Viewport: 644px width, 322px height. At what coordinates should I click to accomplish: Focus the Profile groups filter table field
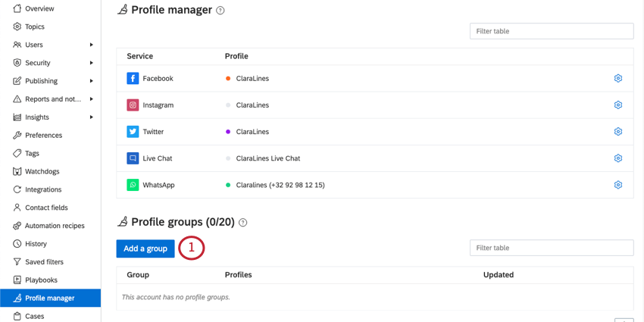pyautogui.click(x=552, y=248)
